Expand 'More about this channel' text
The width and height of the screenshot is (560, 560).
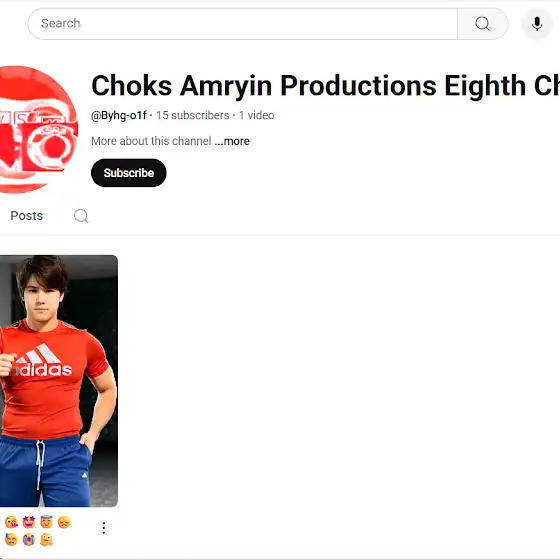click(151, 141)
